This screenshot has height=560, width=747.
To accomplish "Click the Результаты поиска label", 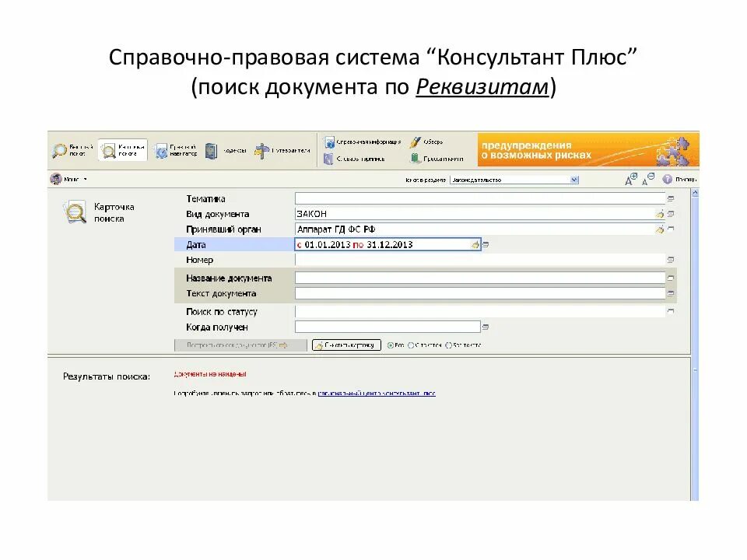I will click(107, 376).
